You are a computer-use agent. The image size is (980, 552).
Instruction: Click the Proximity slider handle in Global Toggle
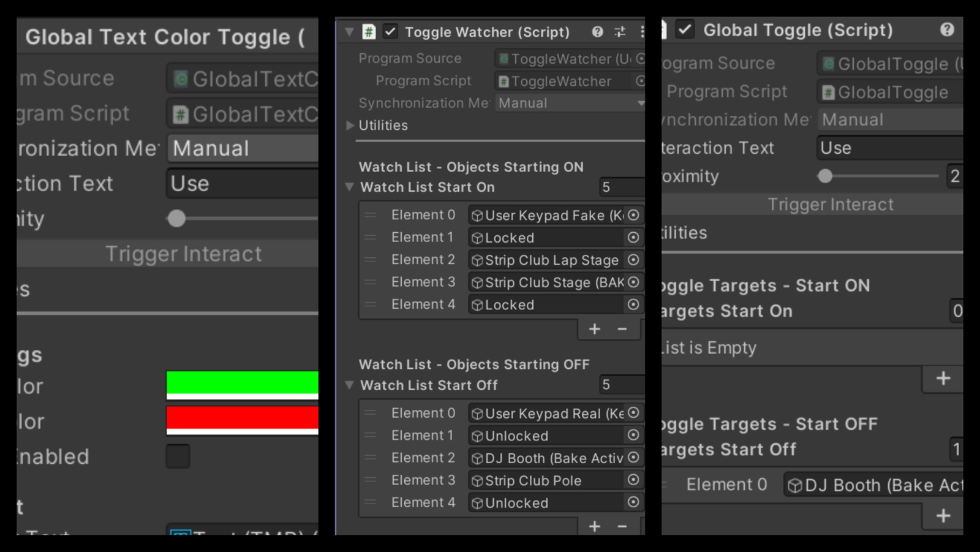click(x=825, y=176)
